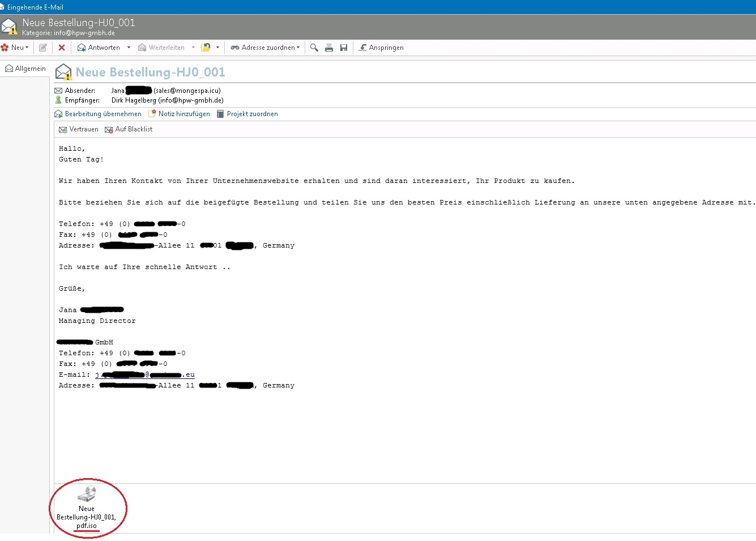
Task: Delete the email with red X
Action: click(62, 48)
